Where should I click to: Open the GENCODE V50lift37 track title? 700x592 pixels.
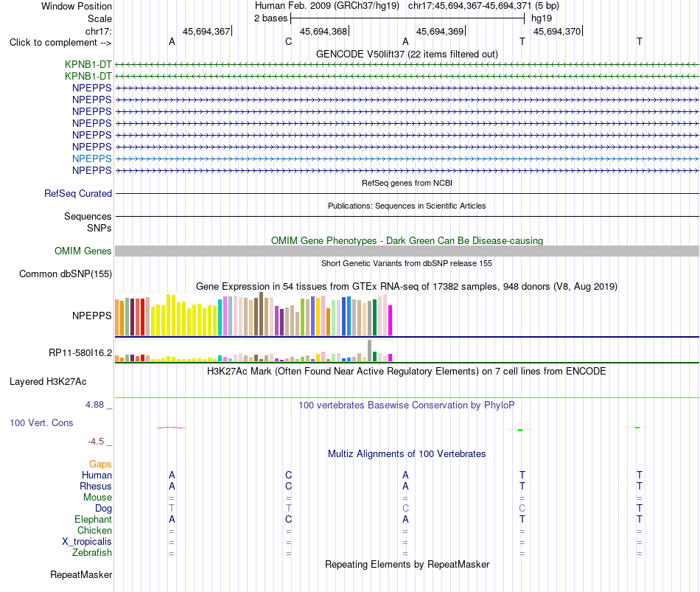[x=407, y=54]
